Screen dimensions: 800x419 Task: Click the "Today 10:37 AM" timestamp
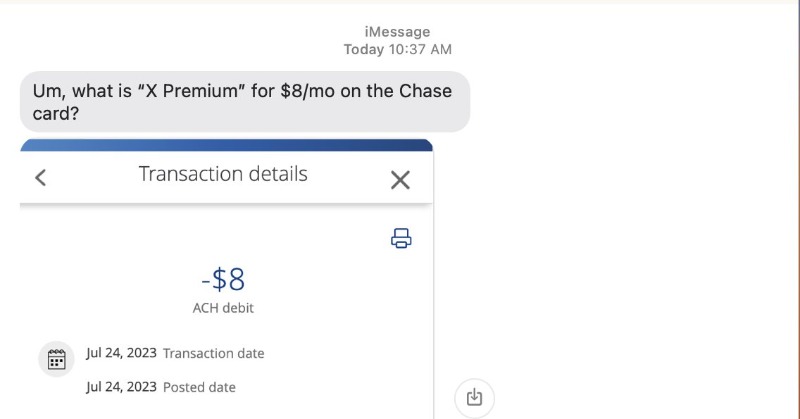click(x=397, y=50)
